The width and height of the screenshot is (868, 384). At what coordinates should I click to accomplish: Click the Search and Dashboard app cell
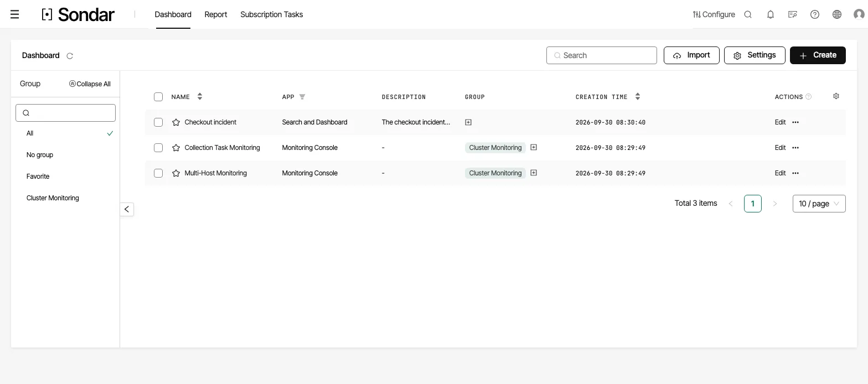point(314,122)
